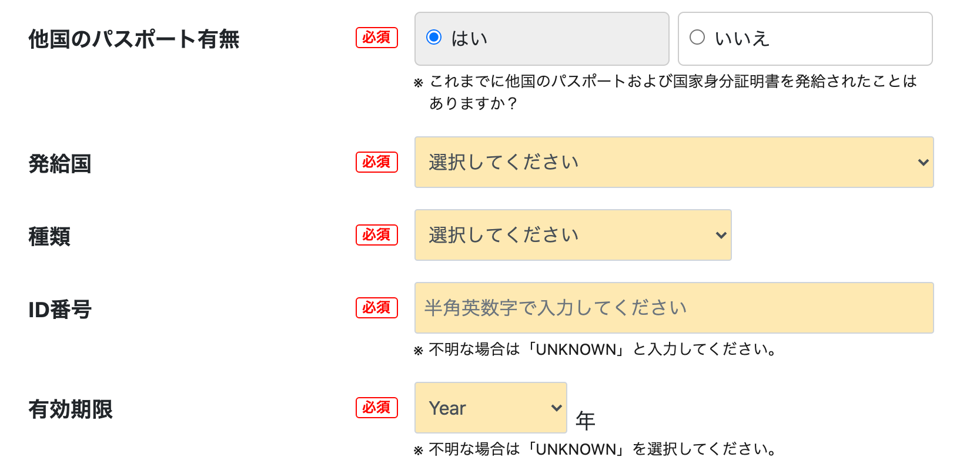980x467 pixels.
Task: Click the UNKNOWN hint text under ID番号
Action: 595,350
